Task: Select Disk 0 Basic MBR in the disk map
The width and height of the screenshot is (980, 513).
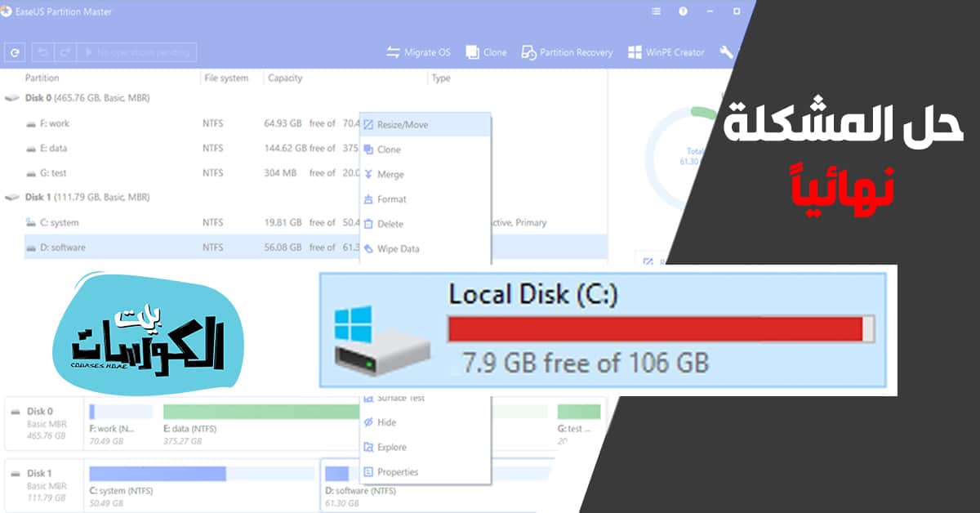Action: tap(45, 423)
